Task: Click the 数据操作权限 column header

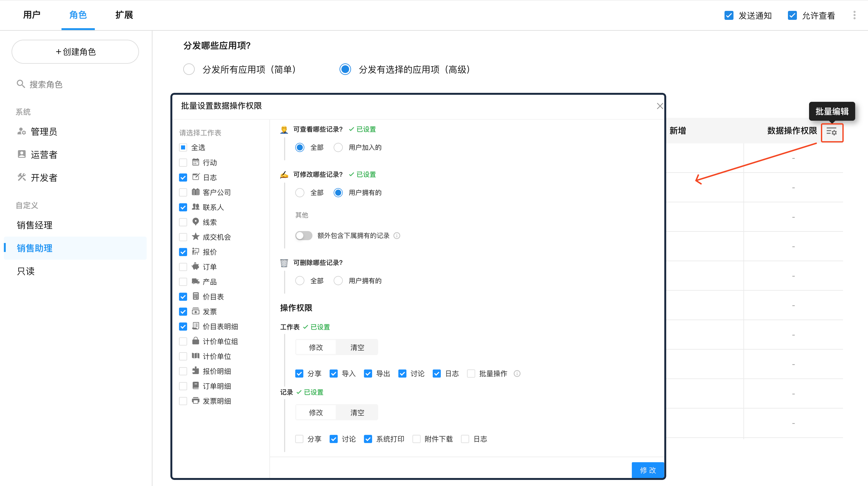Action: [792, 131]
